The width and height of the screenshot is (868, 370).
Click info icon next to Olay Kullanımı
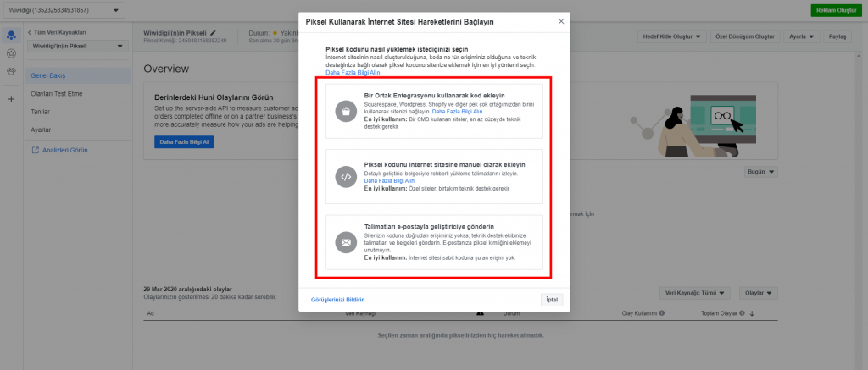click(x=661, y=313)
